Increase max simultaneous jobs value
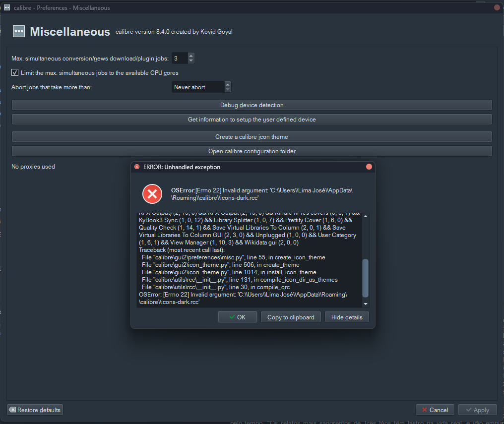Screen dimensions: 504x424 click(x=191, y=55)
